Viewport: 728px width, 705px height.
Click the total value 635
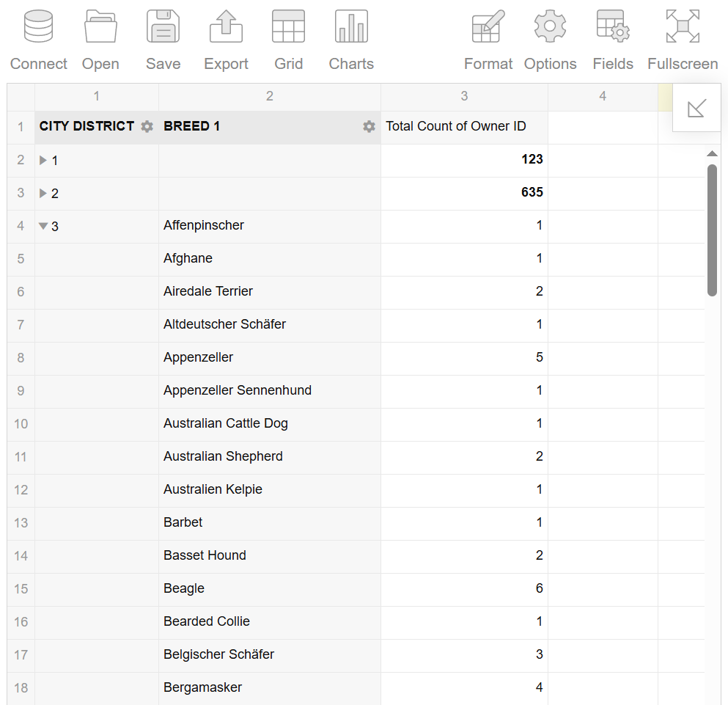click(x=532, y=192)
